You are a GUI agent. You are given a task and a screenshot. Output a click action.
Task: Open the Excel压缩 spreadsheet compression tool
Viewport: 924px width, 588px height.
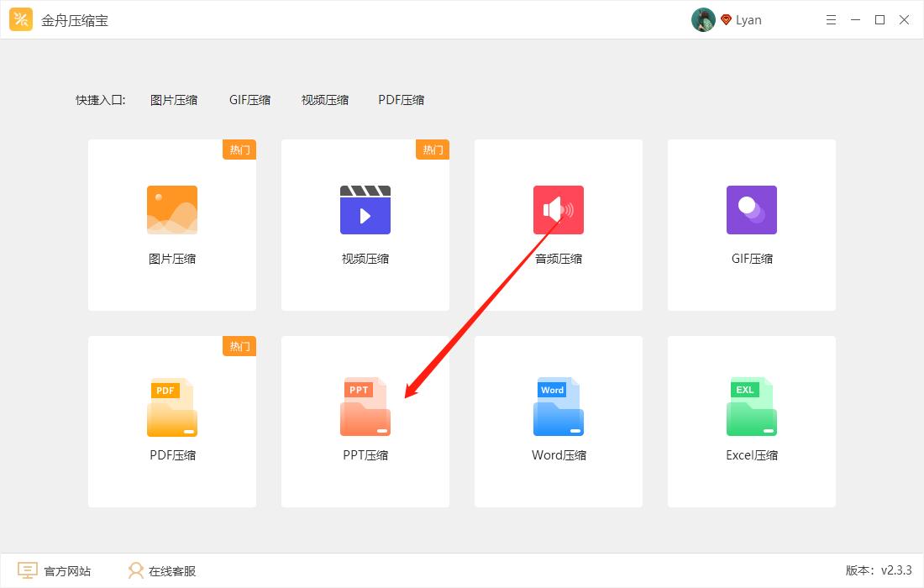pos(751,420)
